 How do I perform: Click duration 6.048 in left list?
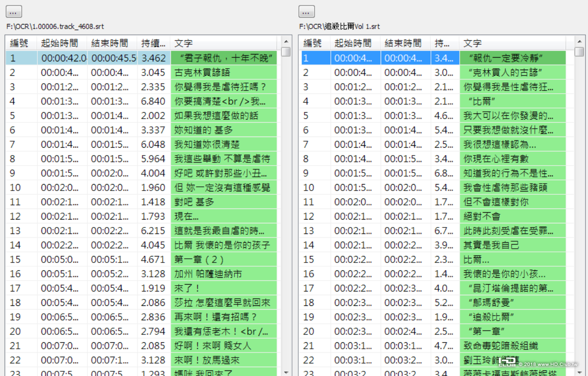(154, 144)
